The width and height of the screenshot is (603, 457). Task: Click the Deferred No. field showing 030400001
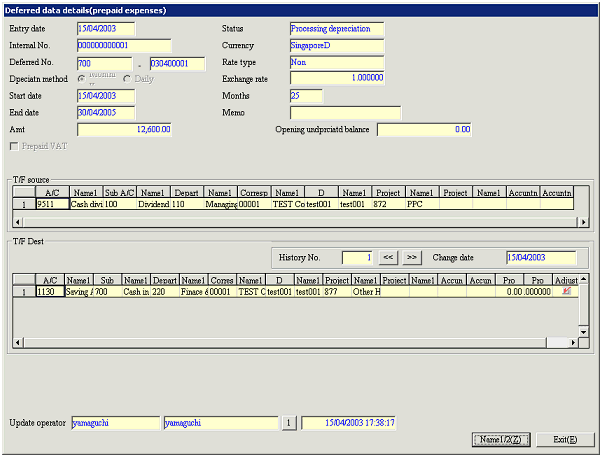tap(177, 63)
